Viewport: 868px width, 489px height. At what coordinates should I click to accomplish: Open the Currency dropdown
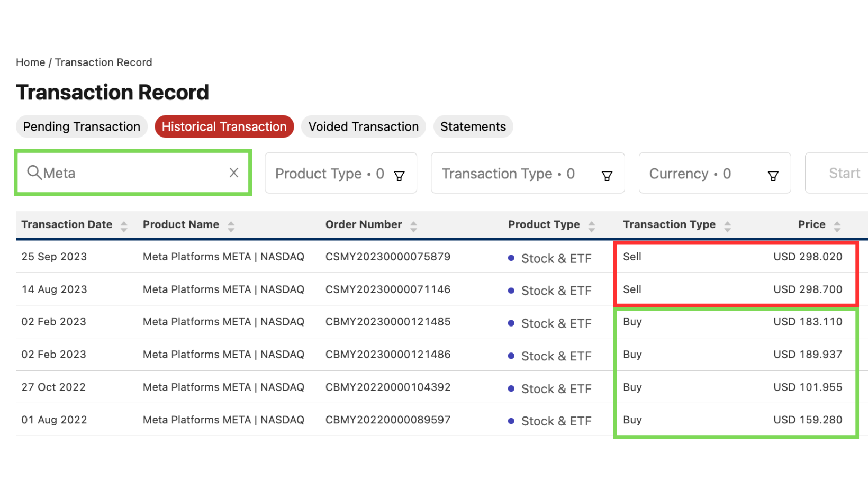click(715, 173)
